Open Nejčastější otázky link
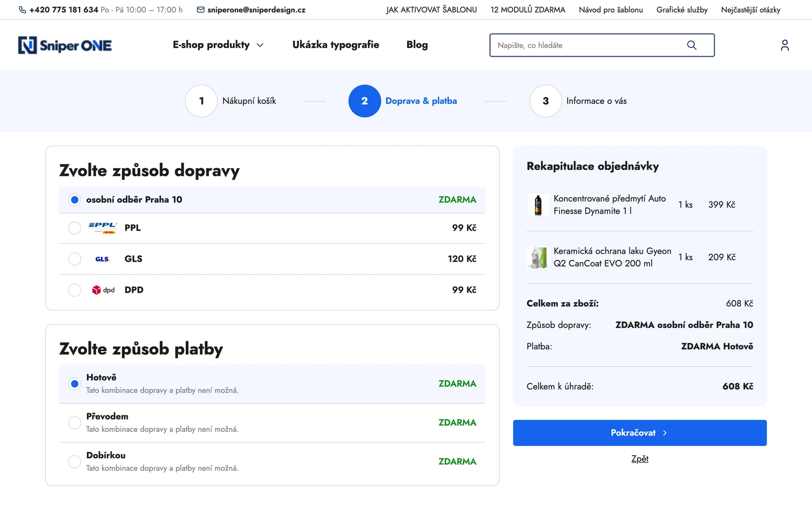This screenshot has height=508, width=812. point(751,10)
